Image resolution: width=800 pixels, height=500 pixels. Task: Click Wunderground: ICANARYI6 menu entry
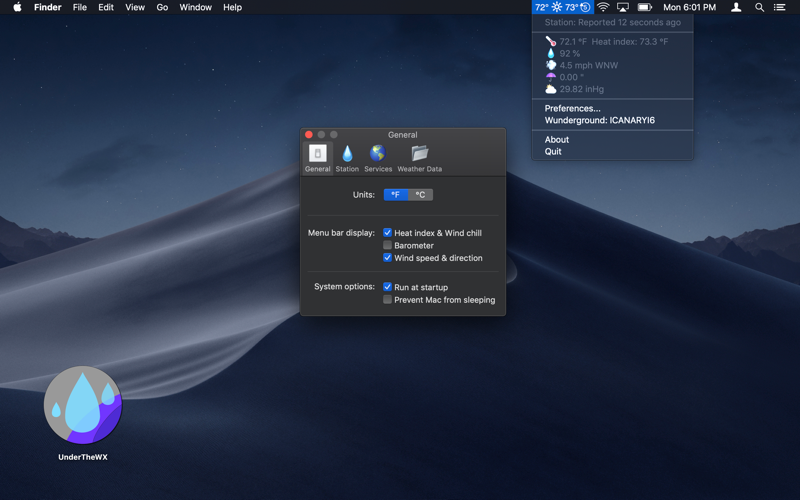[599, 120]
